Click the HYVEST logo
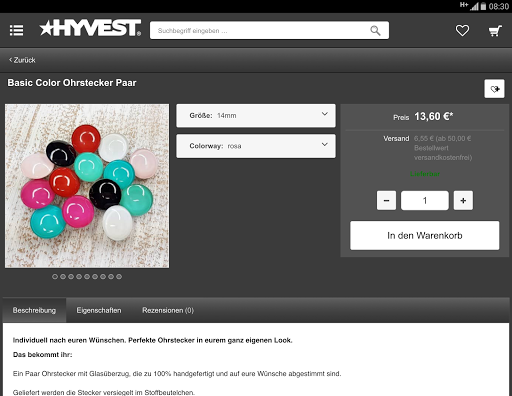 (90, 28)
